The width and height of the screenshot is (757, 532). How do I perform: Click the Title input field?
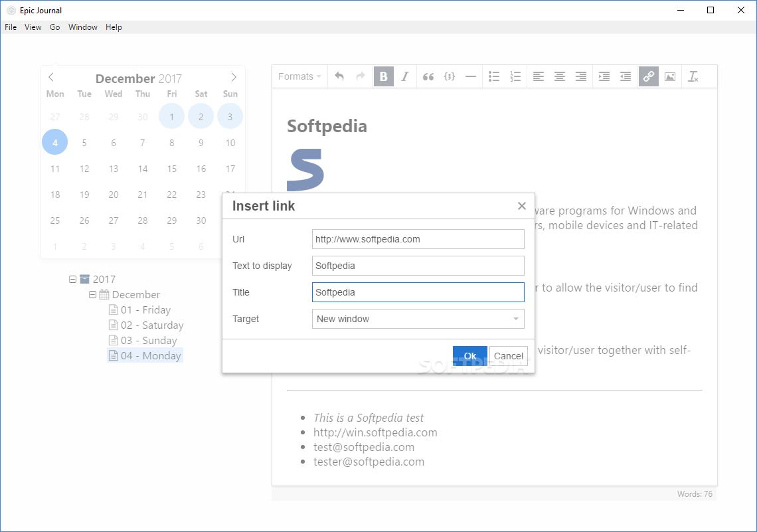click(418, 292)
